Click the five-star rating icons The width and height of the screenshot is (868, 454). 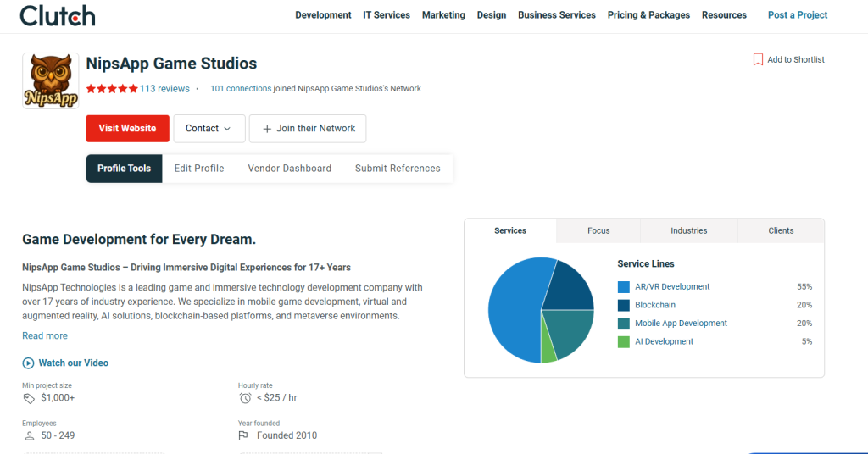(112, 88)
